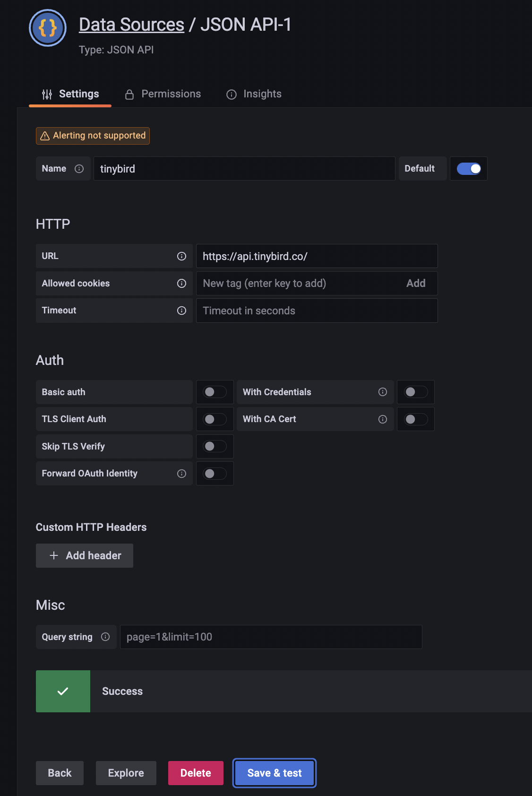Screen dimensions: 532x796
Task: Click the With Credentials info icon
Action: (x=383, y=392)
